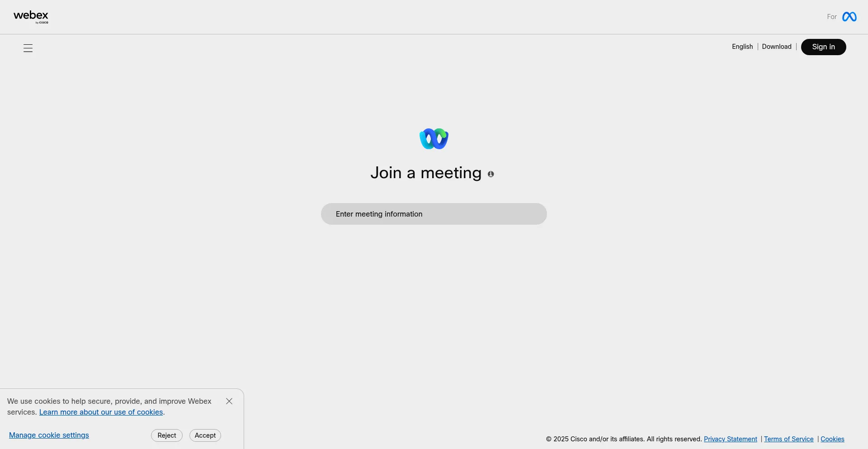868x449 pixels.
Task: Click the Webex by Cisco header logo
Action: click(x=31, y=17)
